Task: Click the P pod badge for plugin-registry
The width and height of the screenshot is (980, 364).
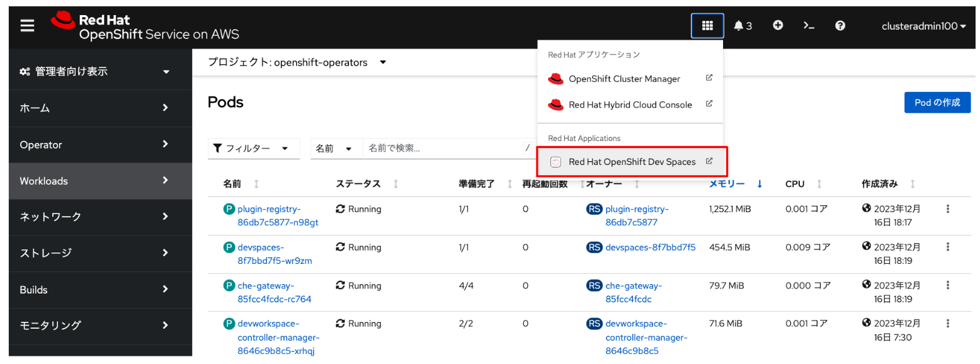Action: pyautogui.click(x=229, y=209)
